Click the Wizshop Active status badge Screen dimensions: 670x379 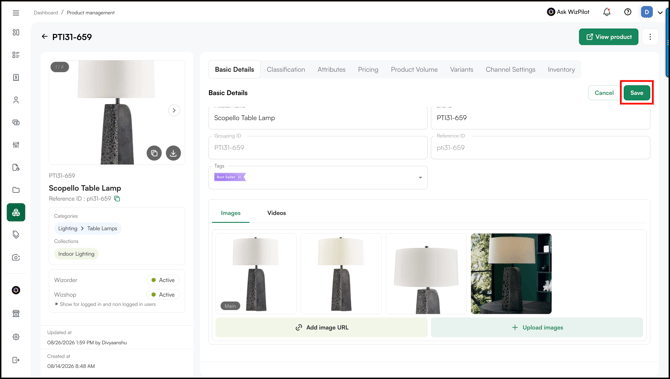pyautogui.click(x=163, y=295)
